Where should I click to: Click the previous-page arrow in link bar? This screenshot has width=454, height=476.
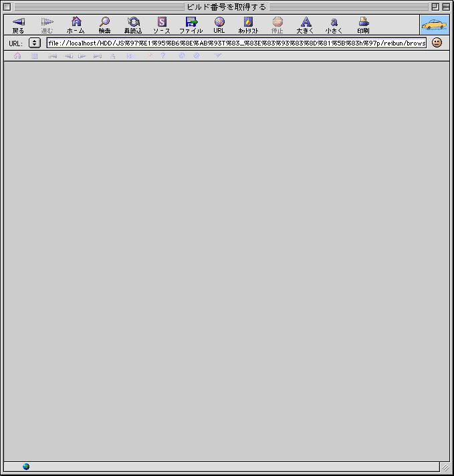[68, 56]
